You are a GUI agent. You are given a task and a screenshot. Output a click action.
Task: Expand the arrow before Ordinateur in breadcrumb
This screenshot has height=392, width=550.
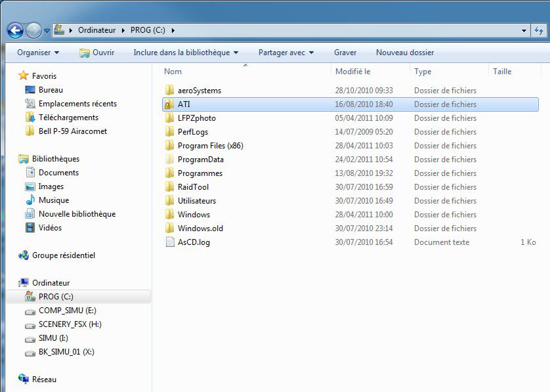[71, 30]
